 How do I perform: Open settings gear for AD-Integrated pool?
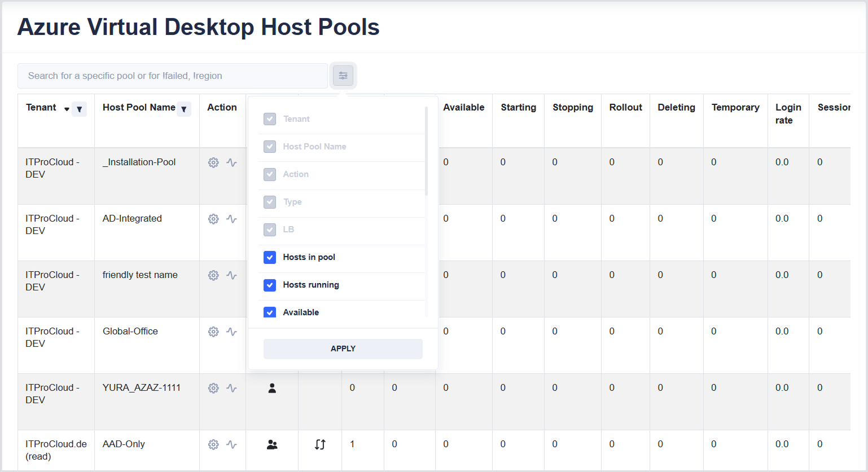[213, 219]
